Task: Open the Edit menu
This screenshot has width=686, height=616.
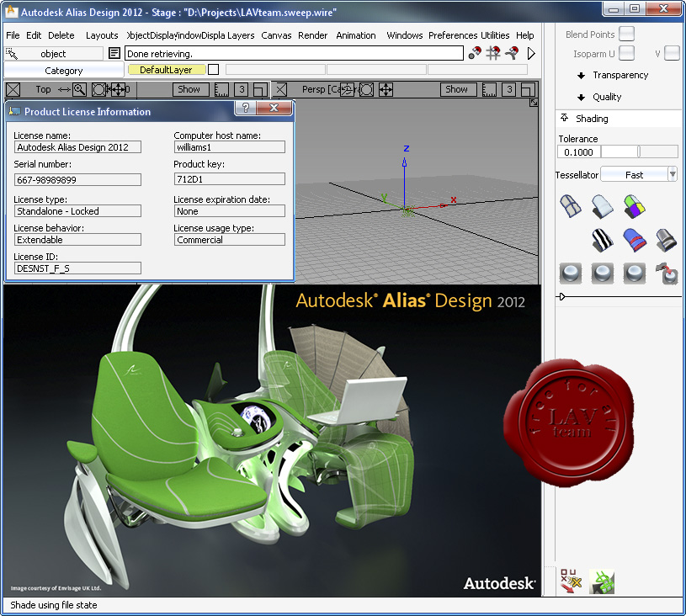Action: coord(34,35)
